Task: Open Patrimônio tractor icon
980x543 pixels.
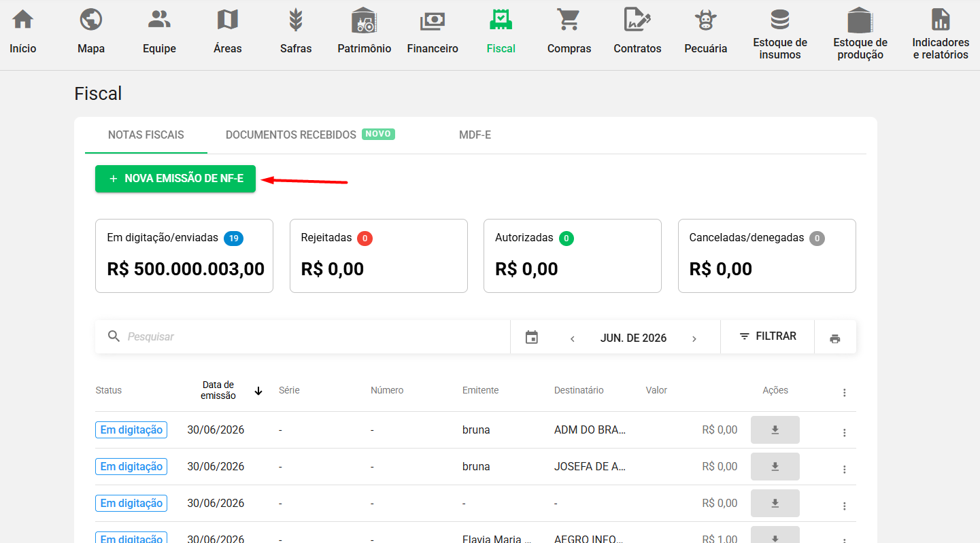Action: tap(365, 20)
